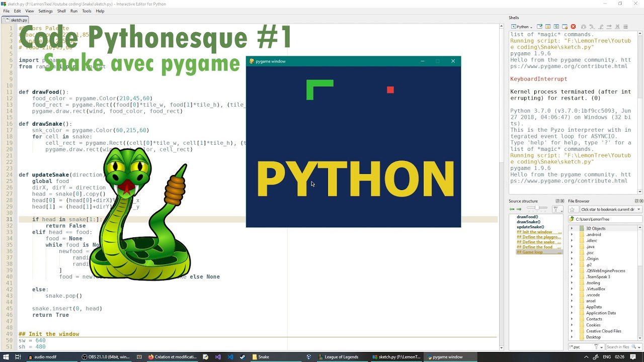The image size is (644, 362).
Task: Click the edit shell configurations icon
Action: click(539, 27)
